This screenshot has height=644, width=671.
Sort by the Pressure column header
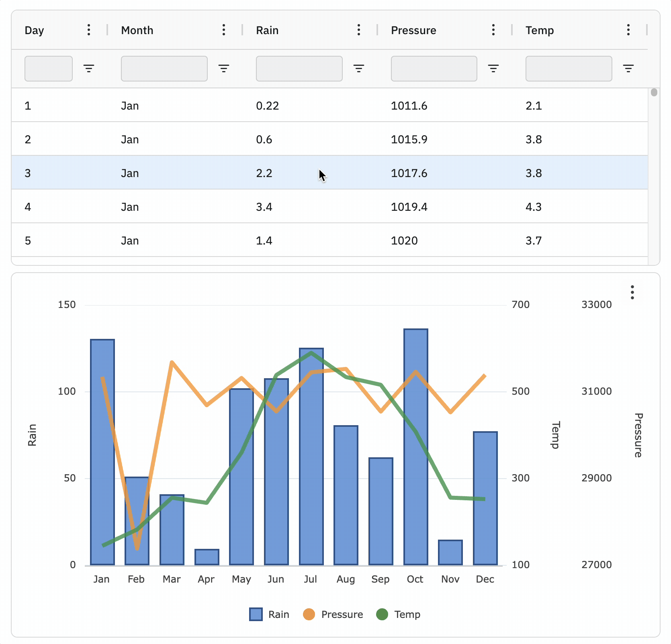click(x=413, y=31)
